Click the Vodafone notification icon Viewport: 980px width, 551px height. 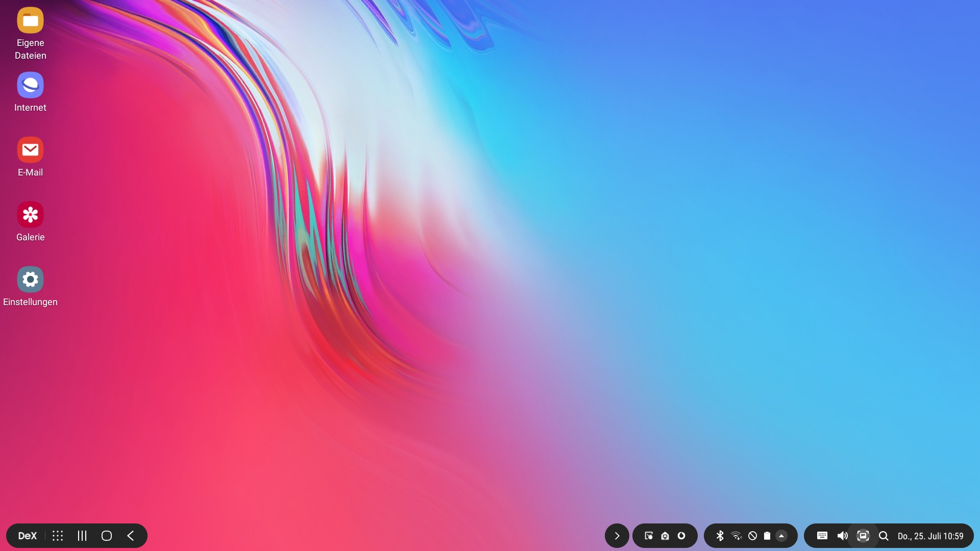click(x=681, y=536)
